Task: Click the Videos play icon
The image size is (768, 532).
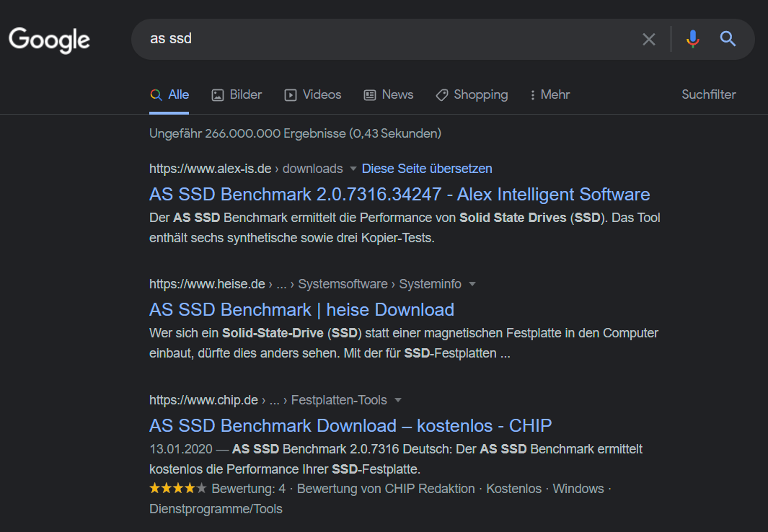Action: pos(291,95)
